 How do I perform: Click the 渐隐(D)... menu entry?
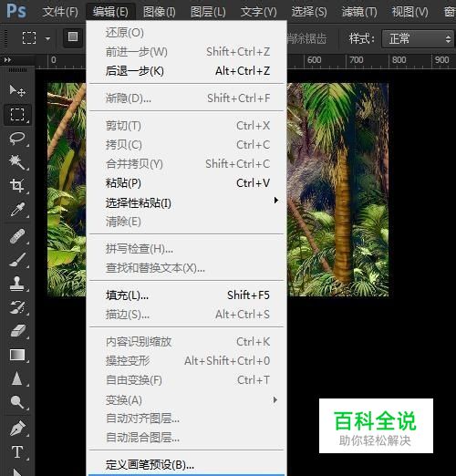pyautogui.click(x=187, y=98)
